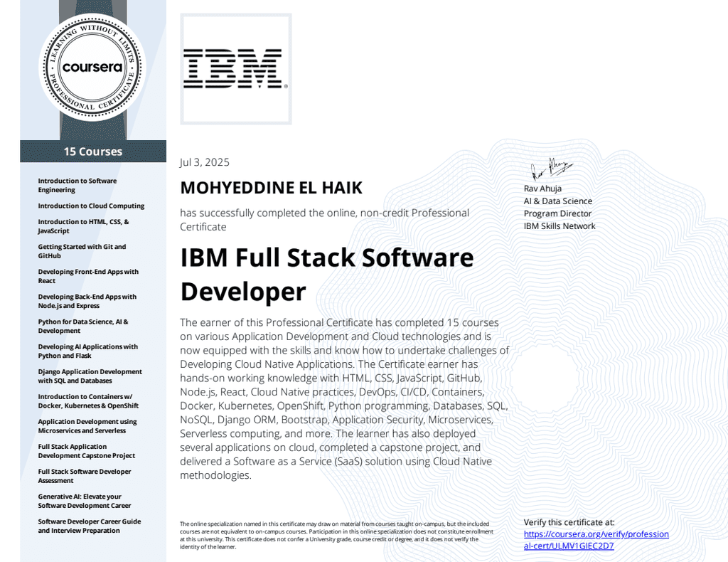Click the IBM logo
The width and height of the screenshot is (728, 562).
(x=235, y=69)
